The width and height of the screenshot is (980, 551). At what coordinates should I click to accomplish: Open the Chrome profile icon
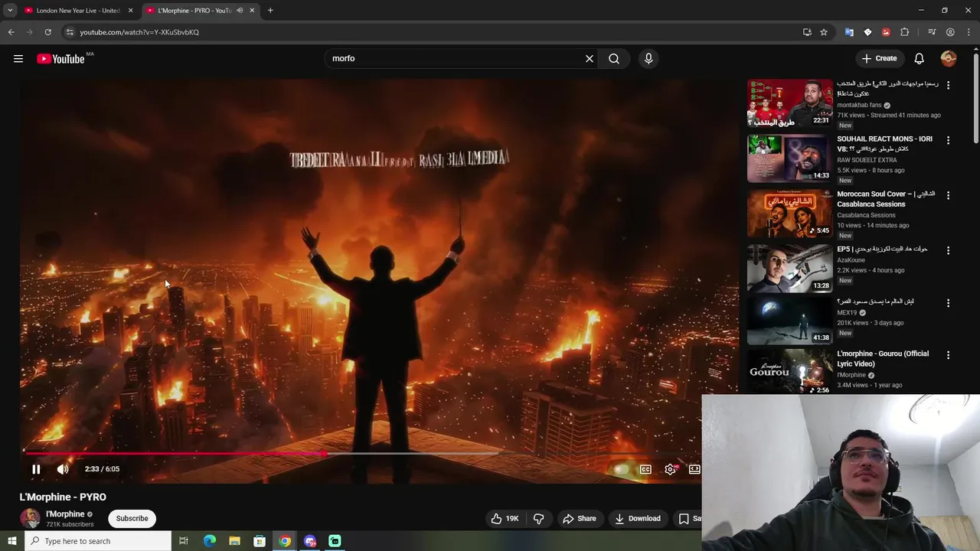tap(950, 32)
